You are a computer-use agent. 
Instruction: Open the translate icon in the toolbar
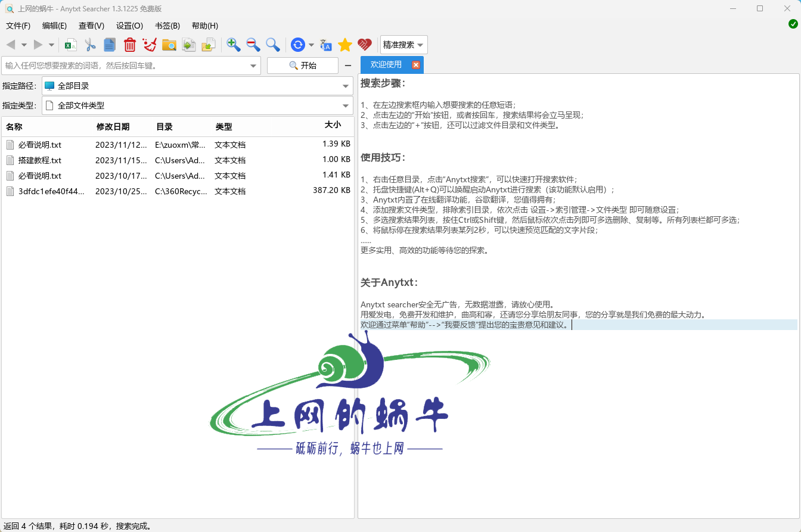(x=326, y=45)
